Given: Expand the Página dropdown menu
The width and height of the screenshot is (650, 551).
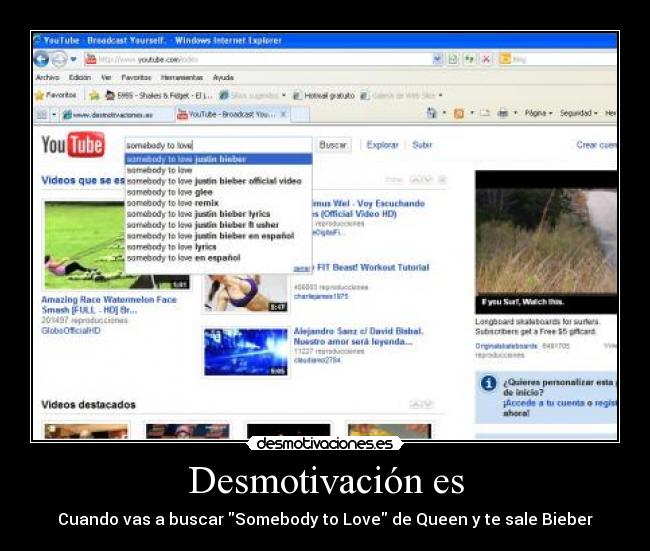Looking at the screenshot, I should (538, 113).
